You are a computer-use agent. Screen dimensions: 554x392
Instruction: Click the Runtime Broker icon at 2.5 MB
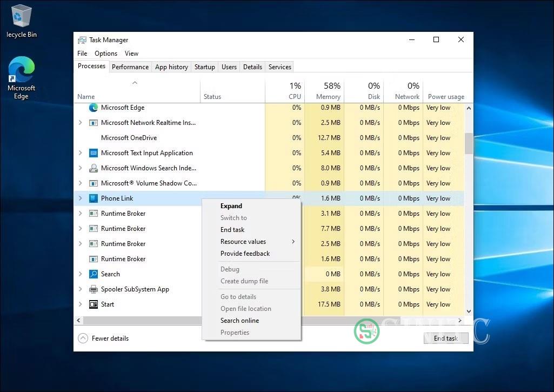[94, 244]
